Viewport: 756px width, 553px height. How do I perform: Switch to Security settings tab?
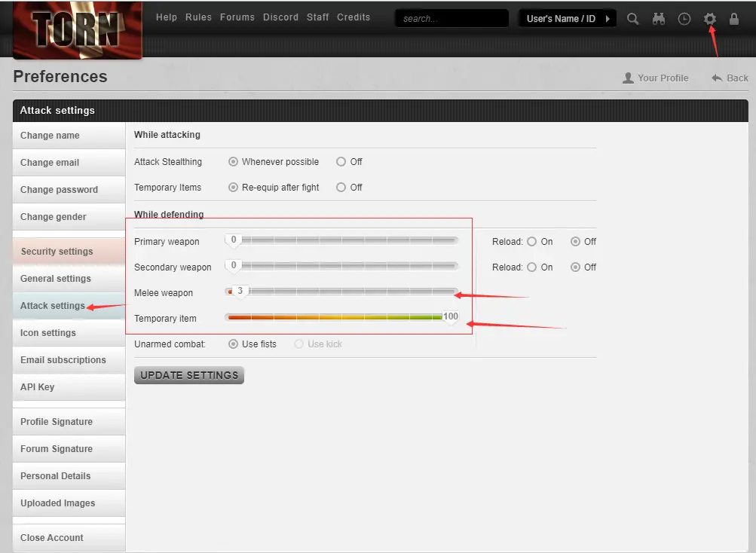[x=57, y=252]
